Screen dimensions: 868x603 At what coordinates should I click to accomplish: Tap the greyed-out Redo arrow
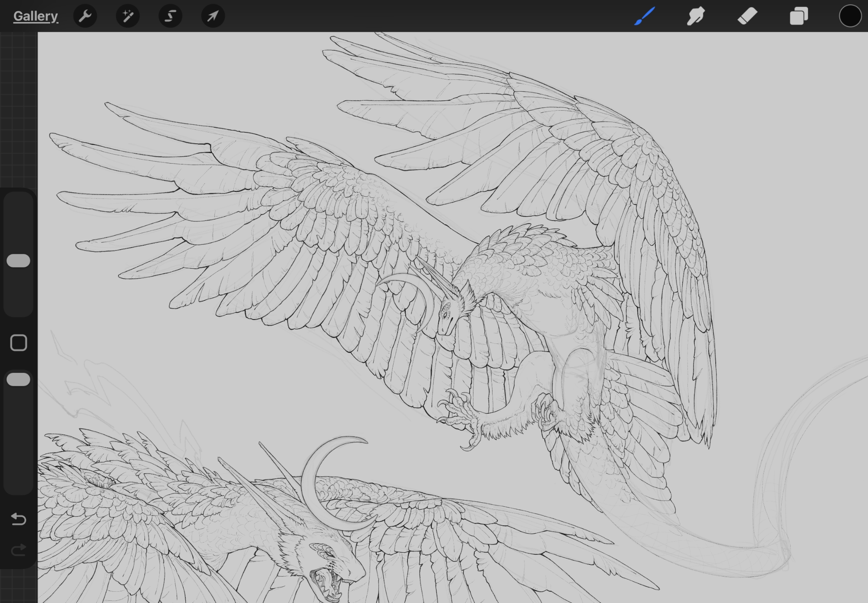click(18, 550)
